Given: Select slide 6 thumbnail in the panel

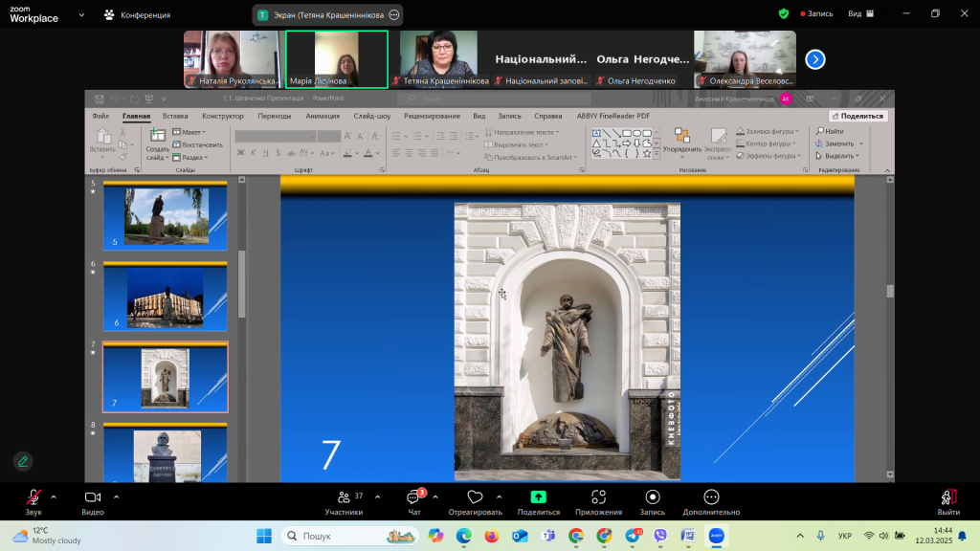Looking at the screenshot, I should (165, 298).
